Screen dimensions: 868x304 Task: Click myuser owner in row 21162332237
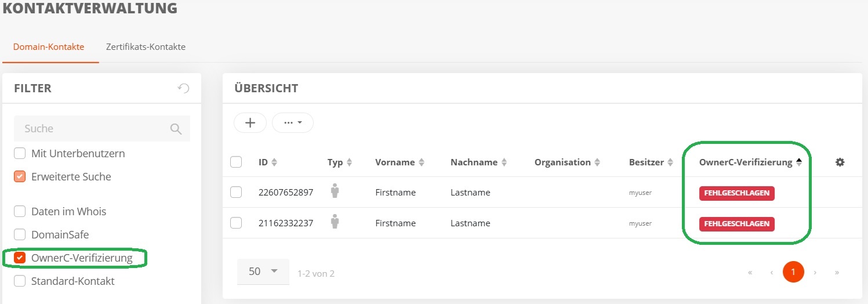click(x=640, y=223)
